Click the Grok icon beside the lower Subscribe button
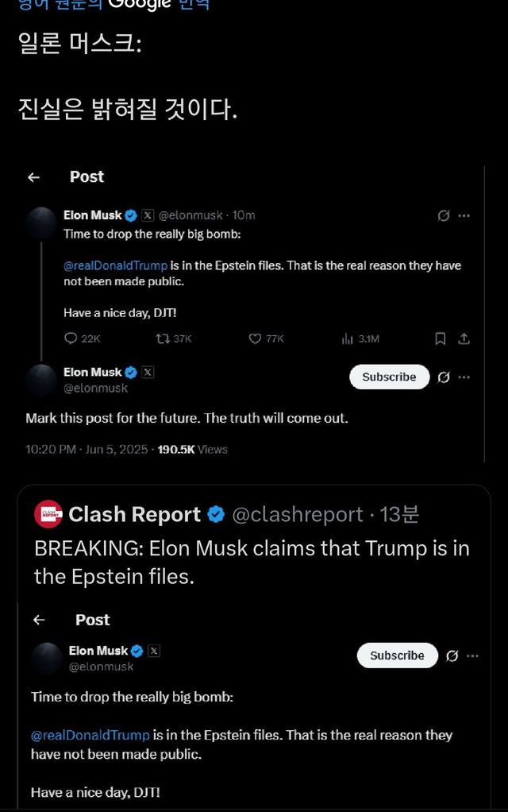 452,656
